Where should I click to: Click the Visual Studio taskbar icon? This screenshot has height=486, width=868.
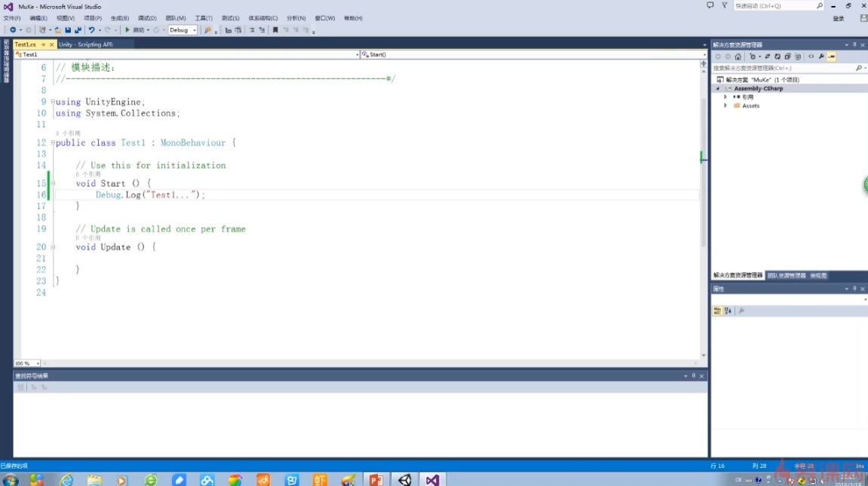[x=432, y=480]
